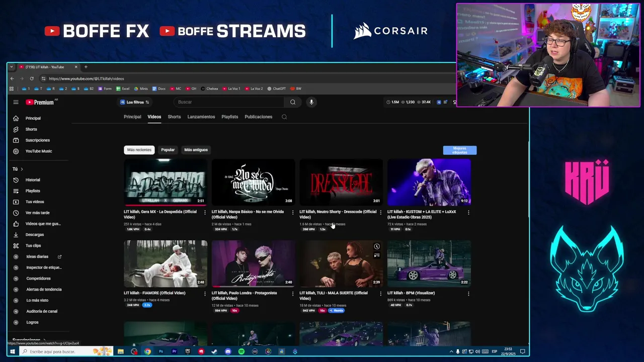The image size is (644, 362).
Task: Select the Popular sort chip
Action: pyautogui.click(x=168, y=150)
